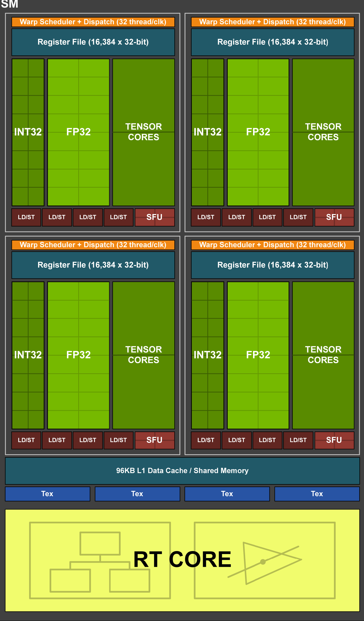Viewport: 364px width, 621px height.
Task: Click the first LD/ST unit in upper-left partition
Action: (x=26, y=217)
